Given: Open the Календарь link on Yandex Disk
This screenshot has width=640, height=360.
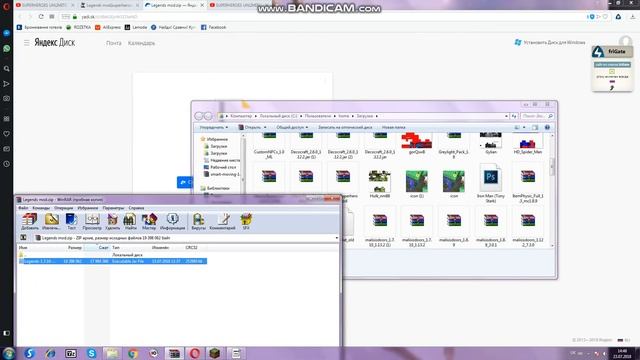Looking at the screenshot, I should click(x=141, y=43).
